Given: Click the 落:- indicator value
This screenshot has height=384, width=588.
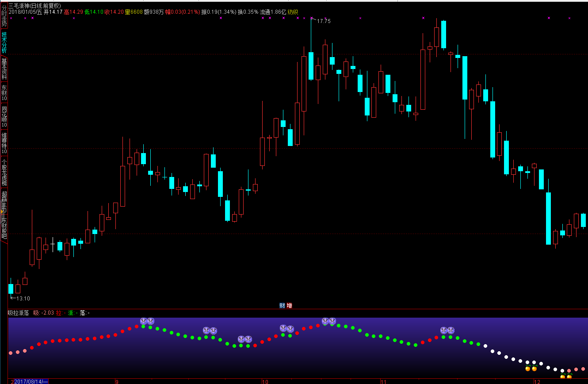Looking at the screenshot, I should coord(84,313).
